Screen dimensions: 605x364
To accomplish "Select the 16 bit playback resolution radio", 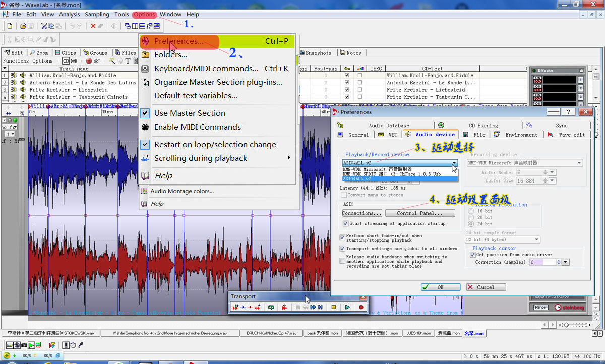I will click(471, 211).
